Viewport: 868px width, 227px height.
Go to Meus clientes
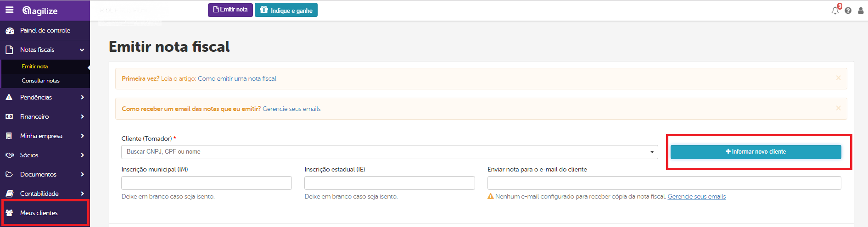(x=39, y=213)
